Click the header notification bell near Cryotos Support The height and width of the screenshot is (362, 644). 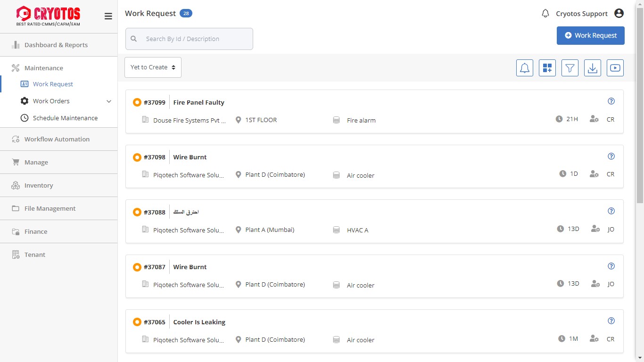(545, 14)
